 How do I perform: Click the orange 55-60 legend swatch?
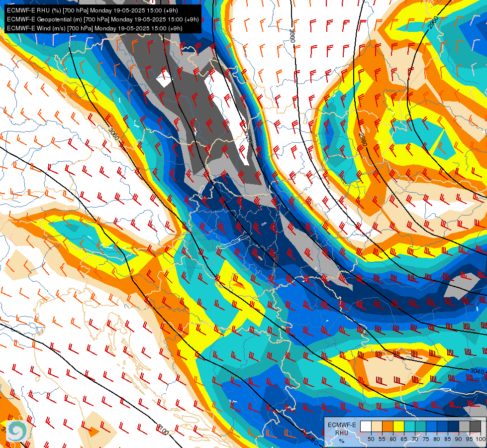click(388, 426)
